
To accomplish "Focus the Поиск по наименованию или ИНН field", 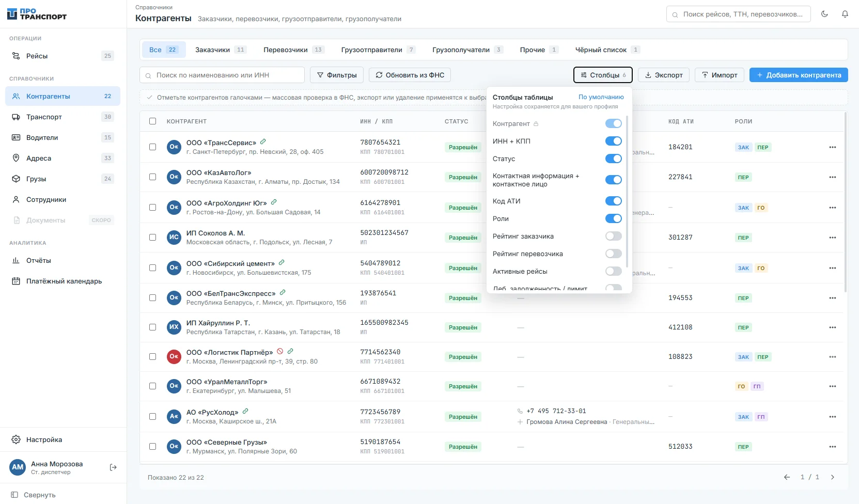I will (x=222, y=75).
